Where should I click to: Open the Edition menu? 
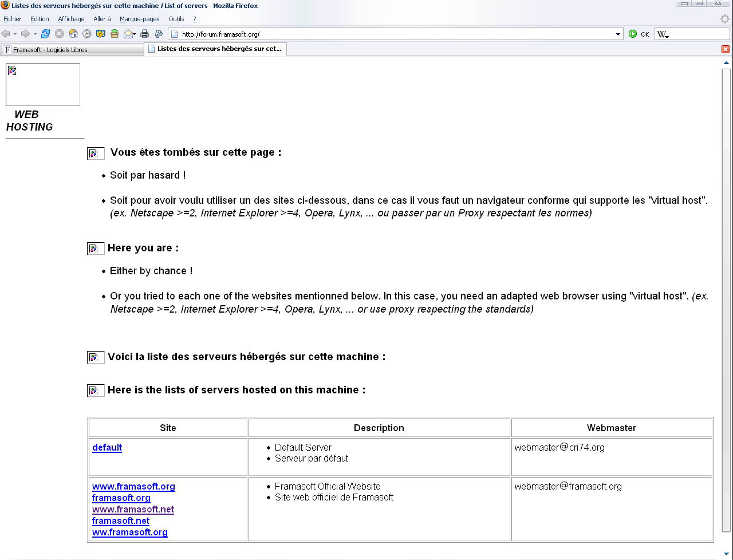tap(40, 19)
